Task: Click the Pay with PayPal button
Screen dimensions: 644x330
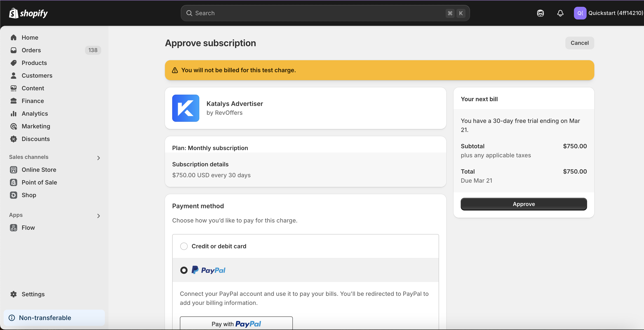Action: coord(236,323)
